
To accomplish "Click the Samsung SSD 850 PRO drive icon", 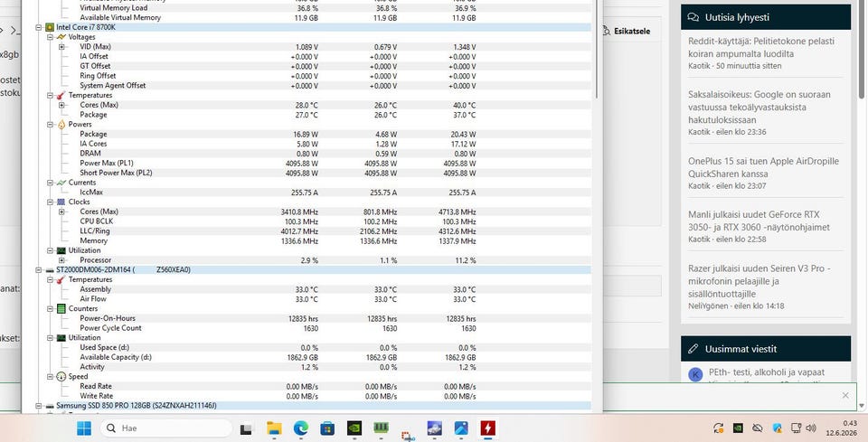I will (50, 406).
